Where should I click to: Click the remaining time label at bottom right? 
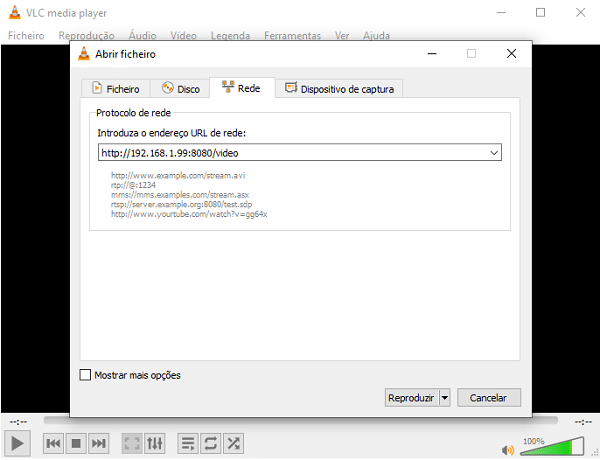[x=583, y=422]
